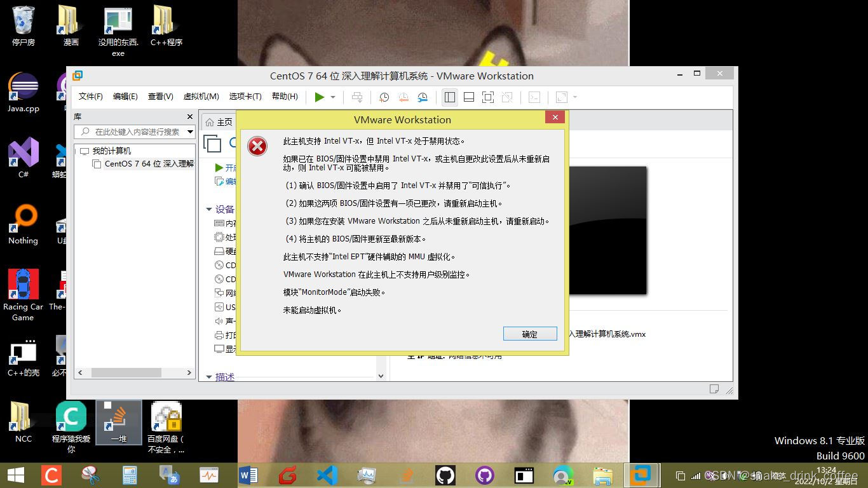868x488 pixels.
Task: Open the Snipping Tool taskbar icon
Action: [x=91, y=475]
